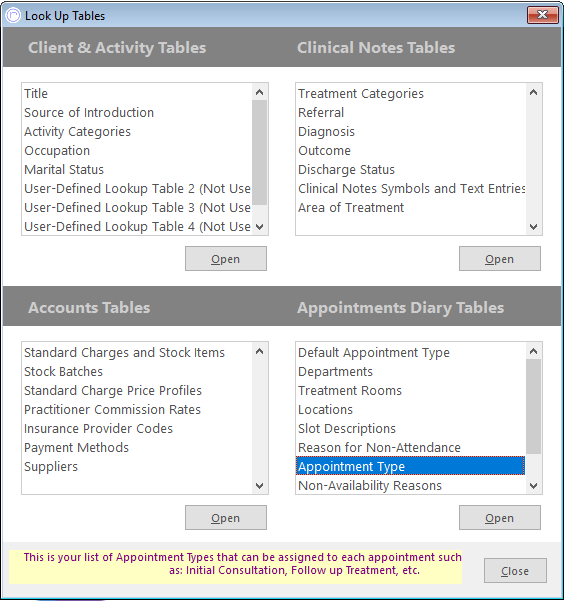564x601 pixels.
Task: Select Source of Introduction in the list
Action: coord(89,112)
